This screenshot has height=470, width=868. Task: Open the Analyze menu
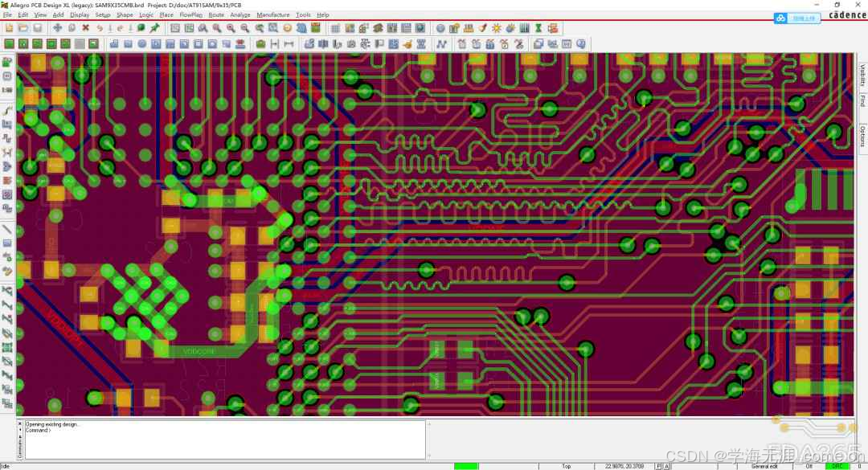240,15
